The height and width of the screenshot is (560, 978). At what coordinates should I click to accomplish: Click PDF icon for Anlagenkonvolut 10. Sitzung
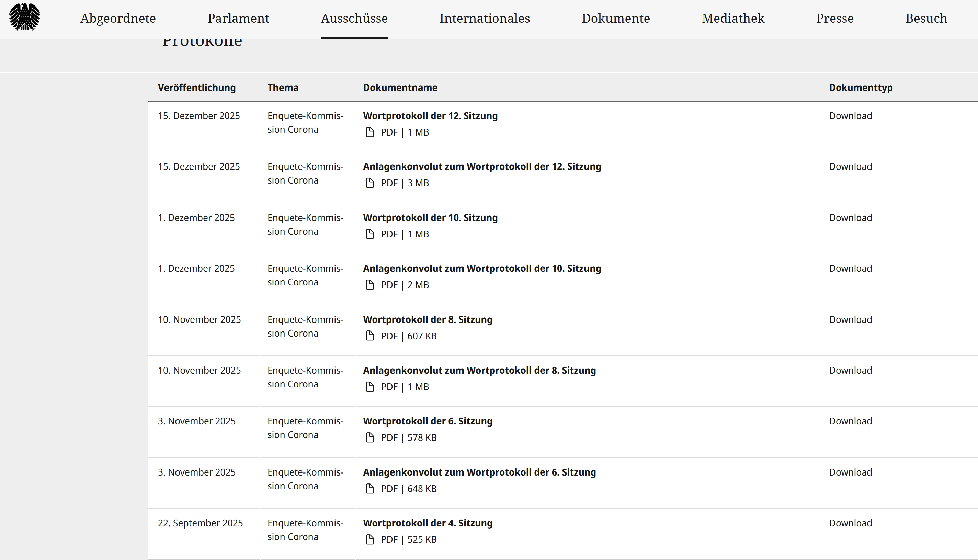point(369,285)
